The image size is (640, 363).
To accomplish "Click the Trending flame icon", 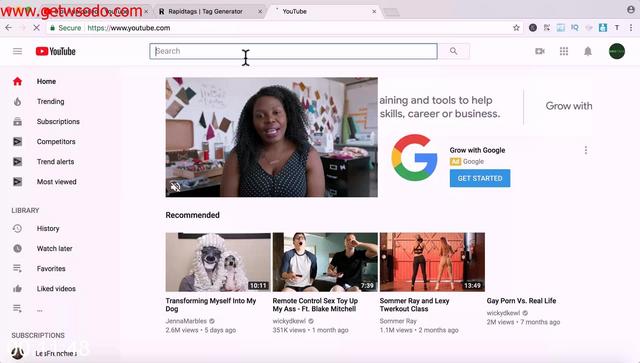I will point(17,101).
